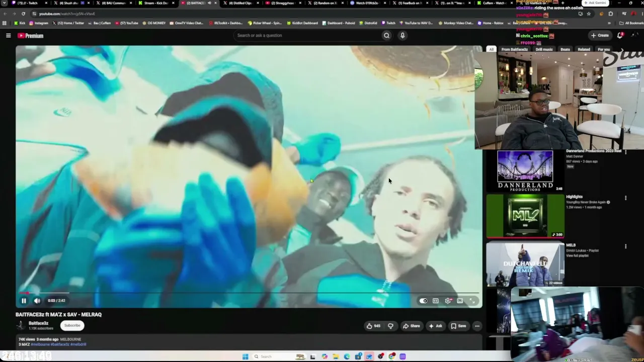Screen dimensions: 644x362
Task: Click the Ask button below video
Action: pos(435,326)
